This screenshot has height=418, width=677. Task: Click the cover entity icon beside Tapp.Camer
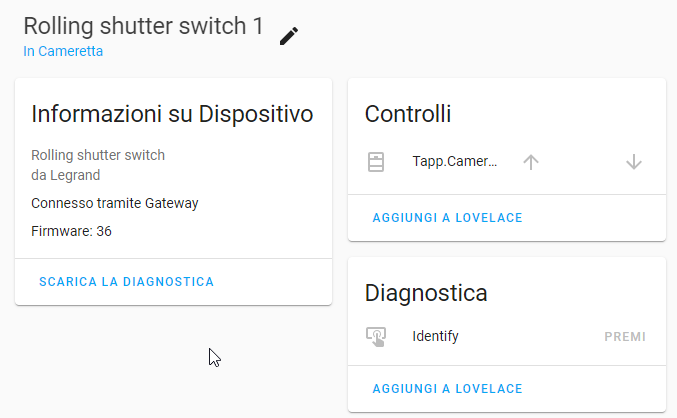pyautogui.click(x=376, y=162)
